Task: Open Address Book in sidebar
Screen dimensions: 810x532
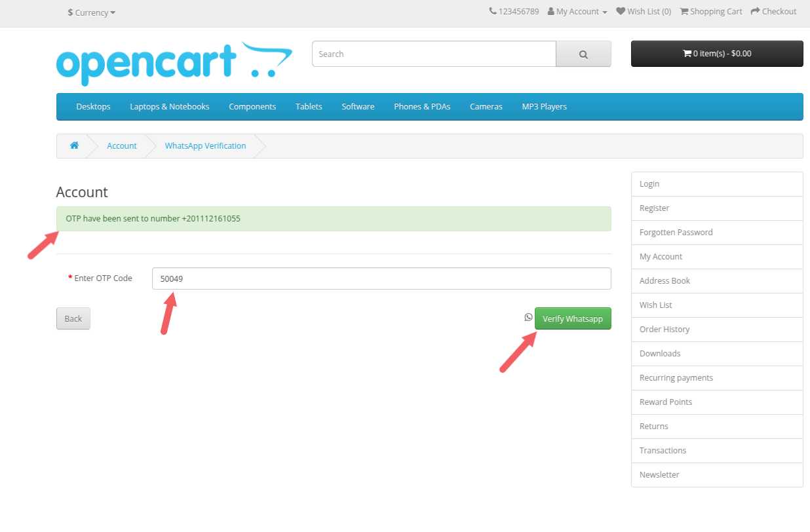Action: pyautogui.click(x=717, y=281)
